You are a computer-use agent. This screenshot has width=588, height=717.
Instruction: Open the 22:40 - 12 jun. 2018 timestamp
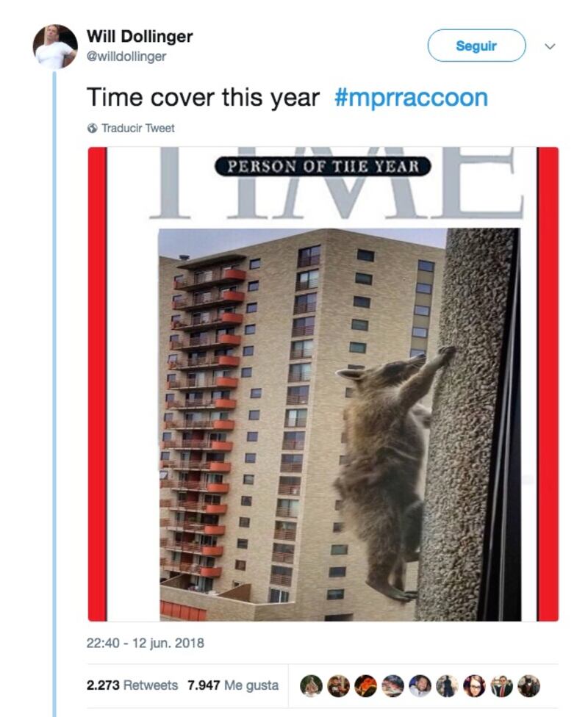tap(145, 643)
